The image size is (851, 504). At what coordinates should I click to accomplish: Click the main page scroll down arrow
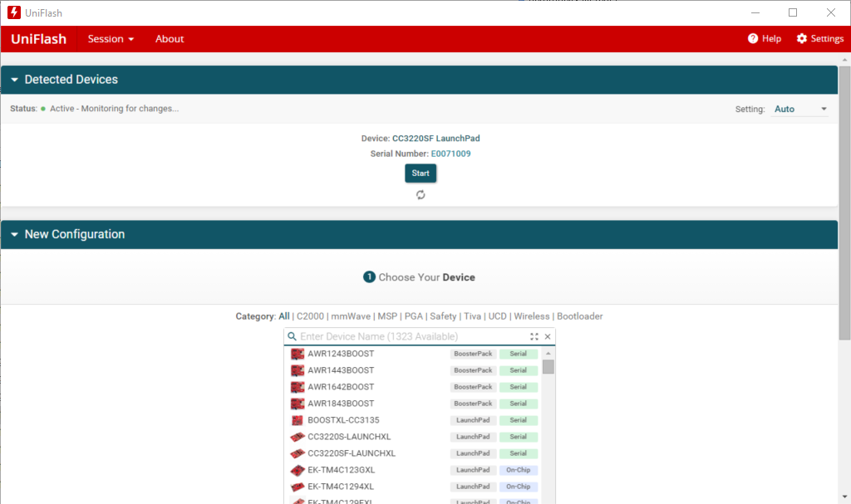tap(844, 497)
